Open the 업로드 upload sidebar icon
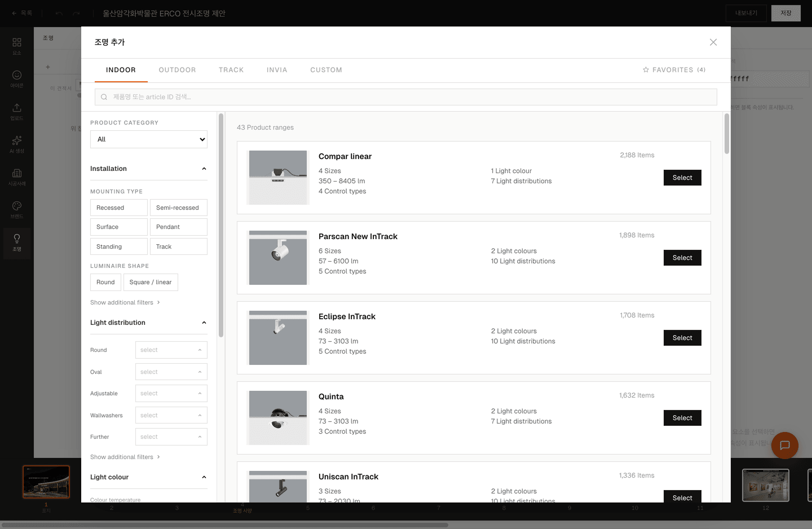This screenshot has width=812, height=529. (17, 112)
